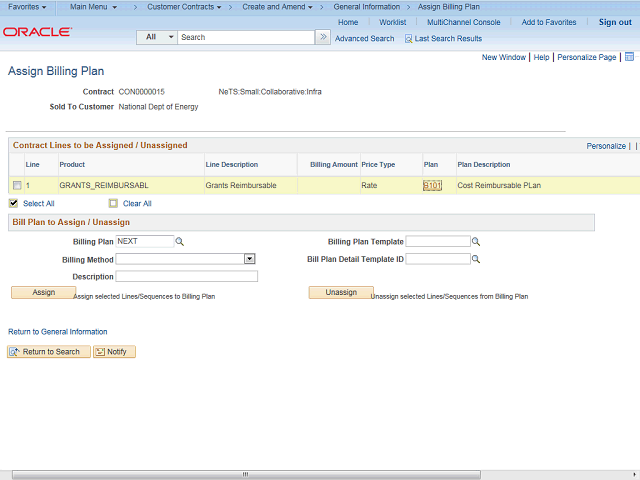Click the Clear All box icon
This screenshot has width=640, height=480.
(112, 203)
